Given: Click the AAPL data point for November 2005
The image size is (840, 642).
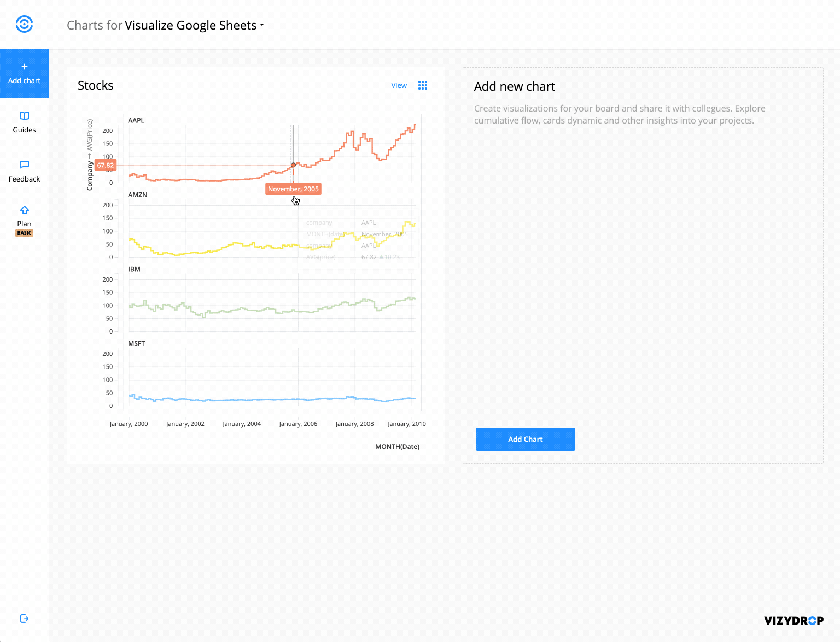Looking at the screenshot, I should click(x=293, y=165).
